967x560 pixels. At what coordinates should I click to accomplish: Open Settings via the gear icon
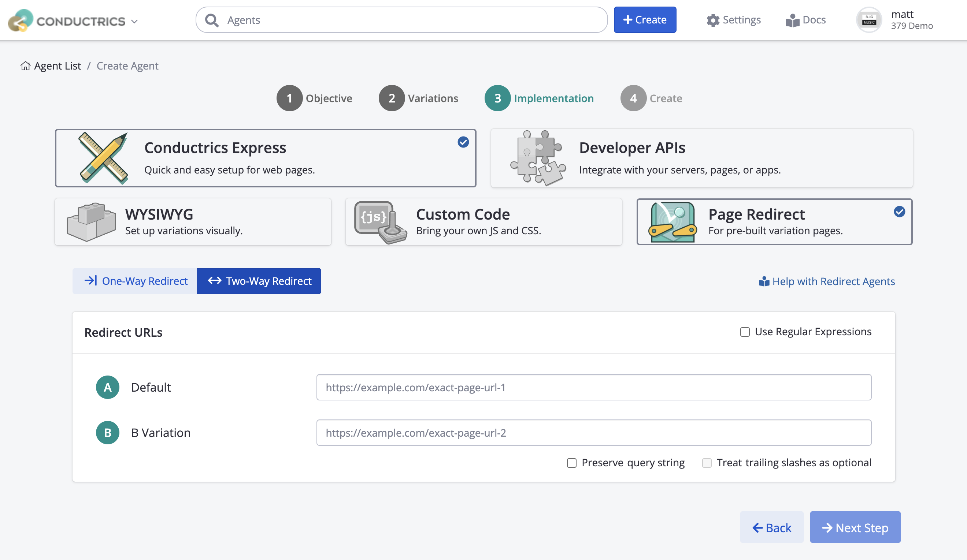[x=712, y=20]
